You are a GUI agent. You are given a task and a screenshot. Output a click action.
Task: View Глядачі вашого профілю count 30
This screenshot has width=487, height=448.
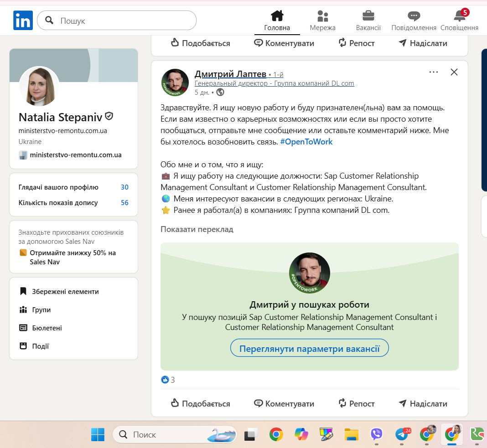coord(73,187)
